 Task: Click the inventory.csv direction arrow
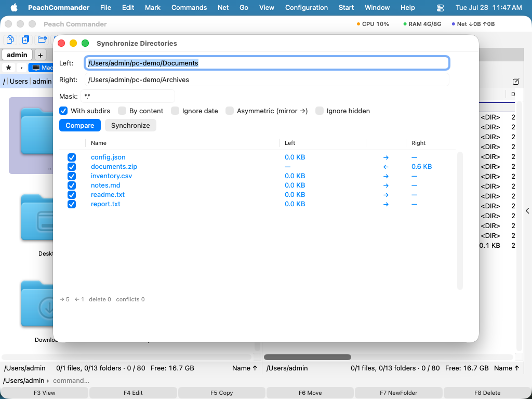click(386, 176)
